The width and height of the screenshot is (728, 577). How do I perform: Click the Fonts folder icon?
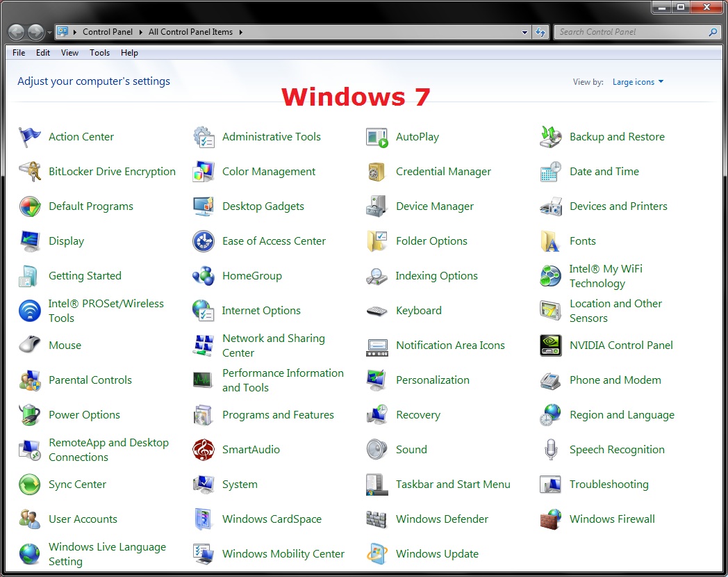point(551,241)
